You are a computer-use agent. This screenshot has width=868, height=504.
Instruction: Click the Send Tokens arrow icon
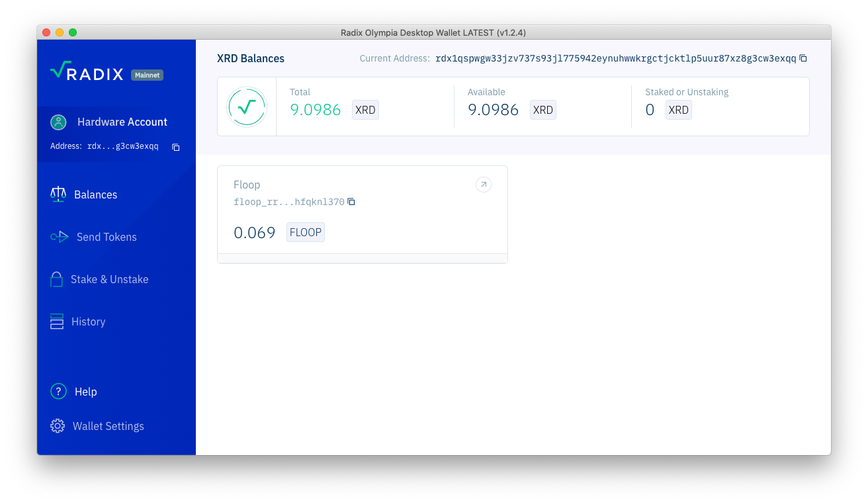pyautogui.click(x=60, y=237)
